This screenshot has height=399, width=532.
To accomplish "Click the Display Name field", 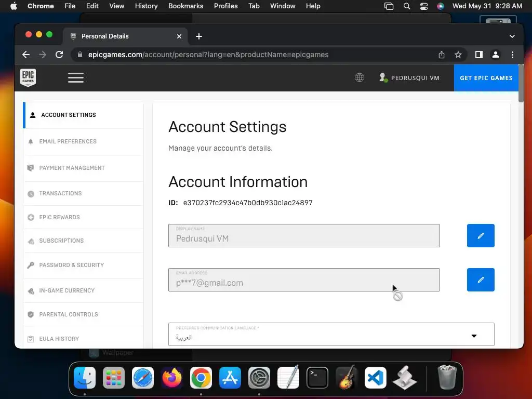I will tap(304, 235).
